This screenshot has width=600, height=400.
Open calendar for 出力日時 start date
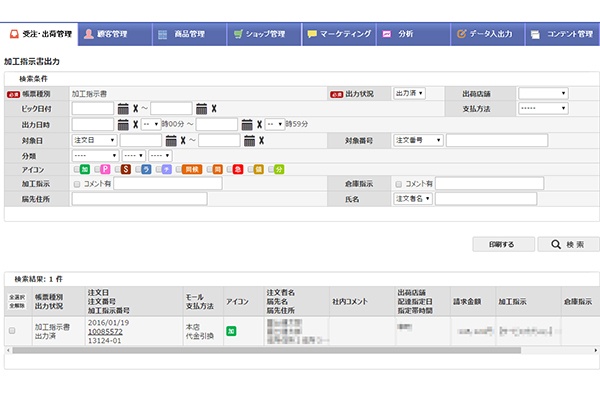pos(122,124)
